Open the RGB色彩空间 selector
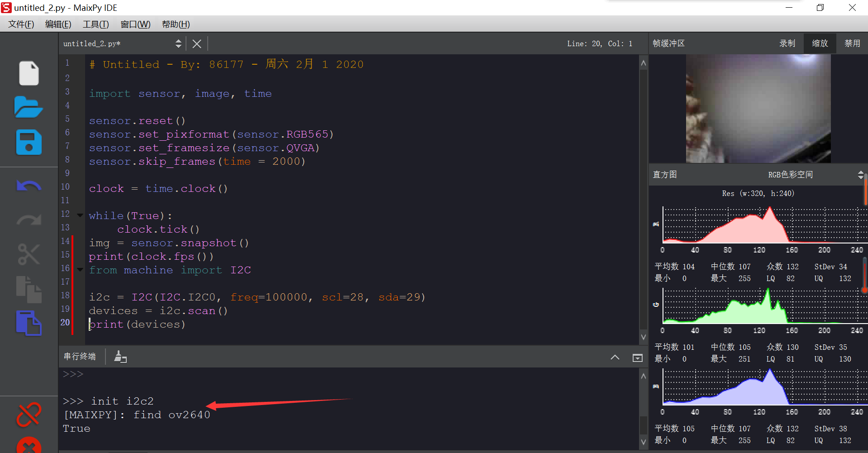 (x=791, y=174)
